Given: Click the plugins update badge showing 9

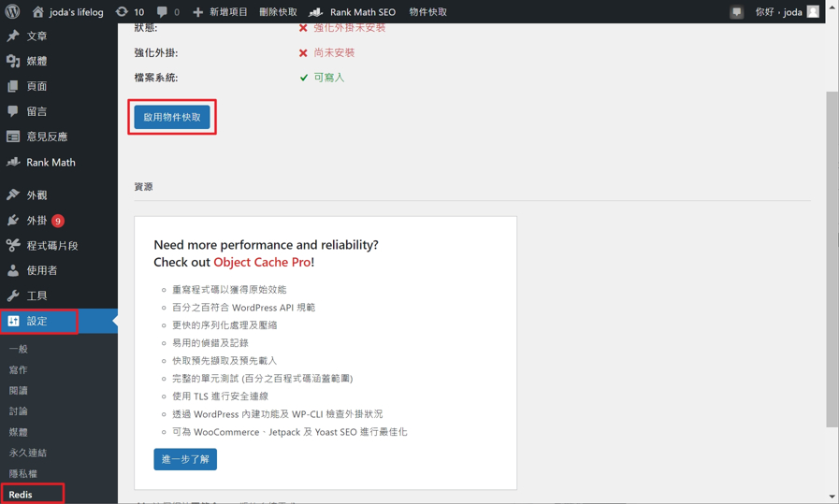Looking at the screenshot, I should (x=58, y=221).
